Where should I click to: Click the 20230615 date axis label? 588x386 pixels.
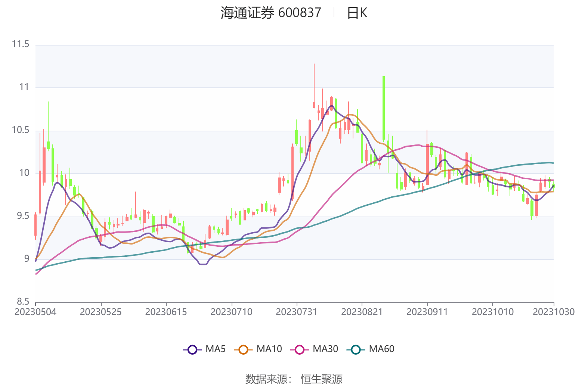pyautogui.click(x=166, y=312)
